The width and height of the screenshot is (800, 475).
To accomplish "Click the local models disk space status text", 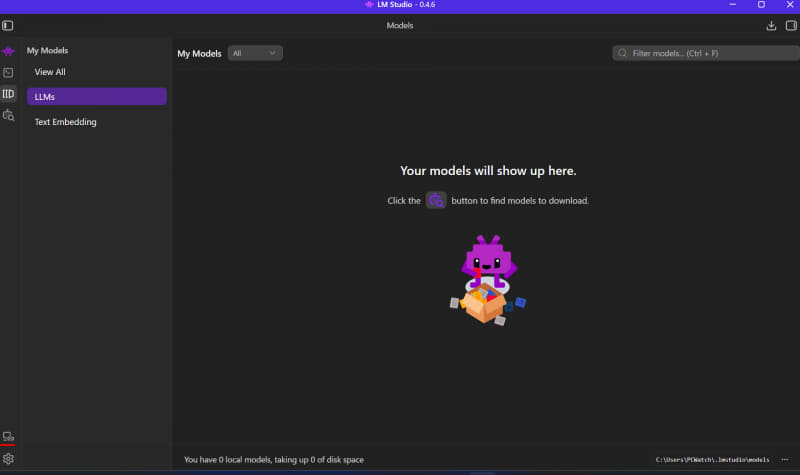I will 273,460.
